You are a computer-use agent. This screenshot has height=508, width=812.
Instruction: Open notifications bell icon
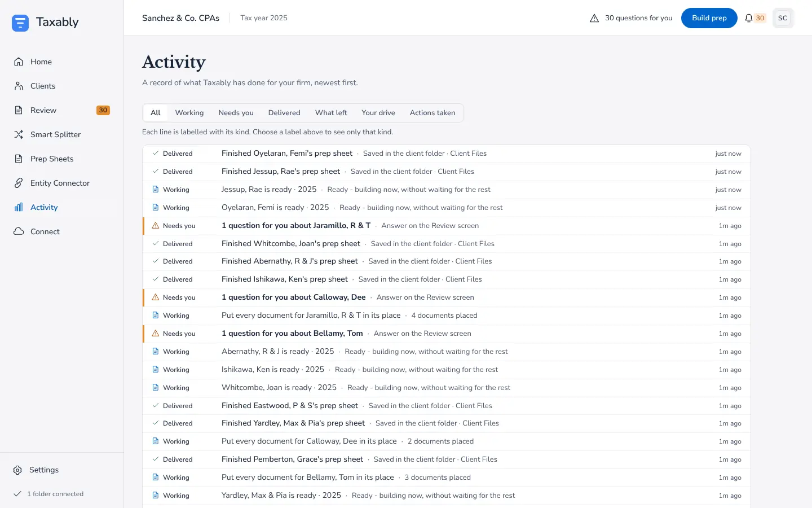[749, 18]
